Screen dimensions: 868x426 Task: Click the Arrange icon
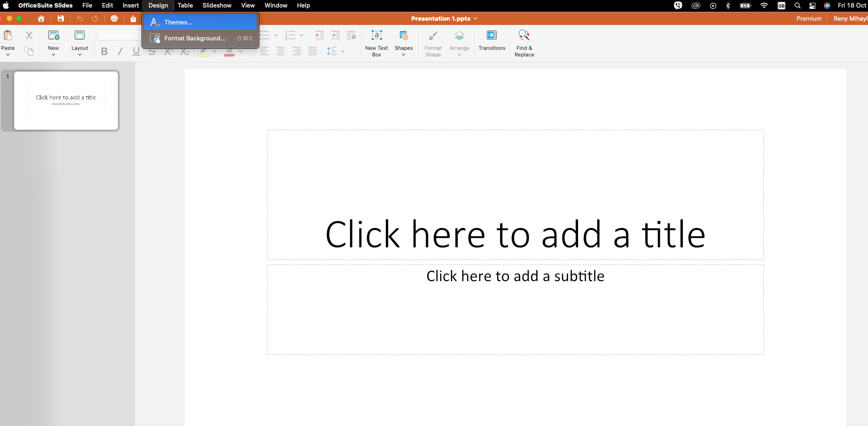click(x=459, y=42)
